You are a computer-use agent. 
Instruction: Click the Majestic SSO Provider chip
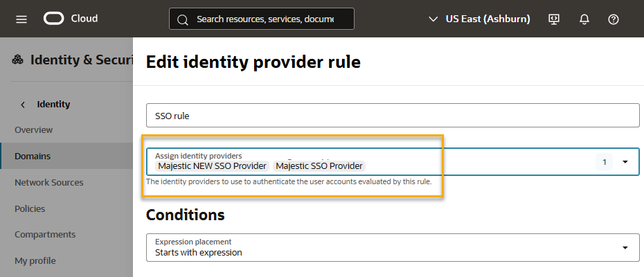319,166
